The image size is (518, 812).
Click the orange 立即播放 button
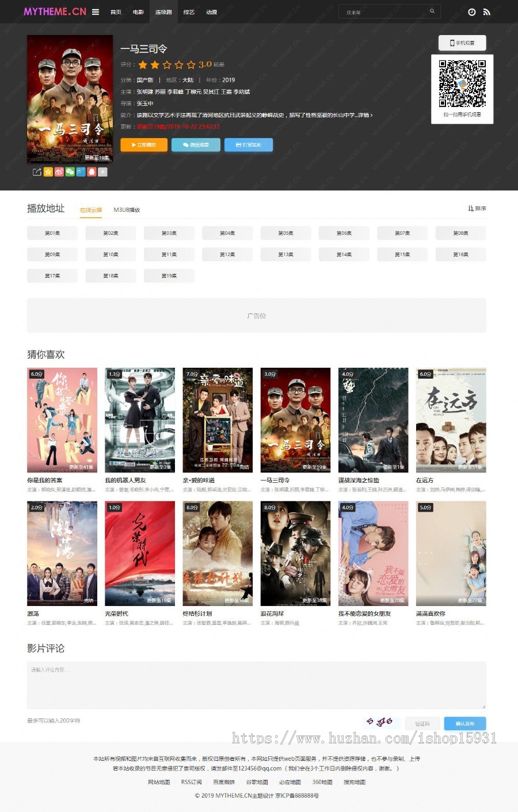point(144,145)
